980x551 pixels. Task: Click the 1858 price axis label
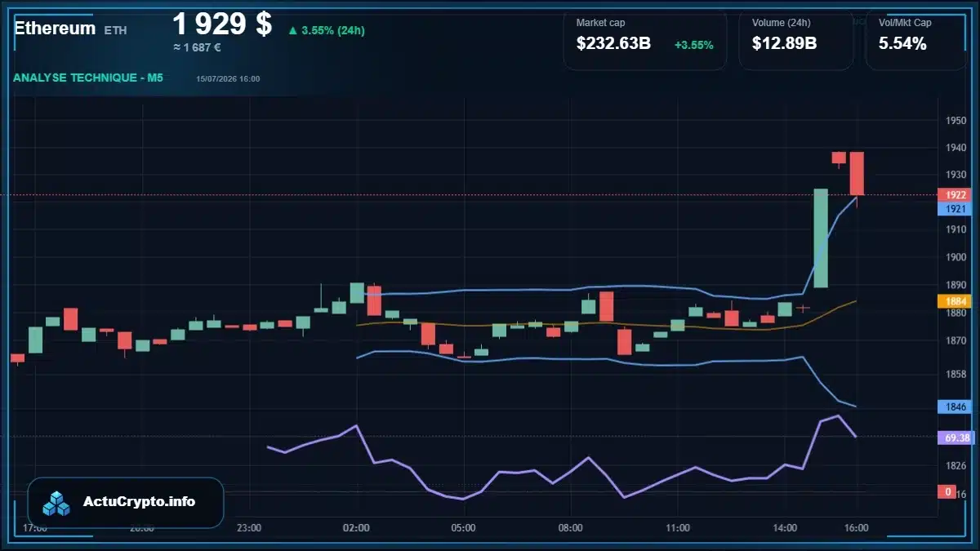pyautogui.click(x=956, y=374)
